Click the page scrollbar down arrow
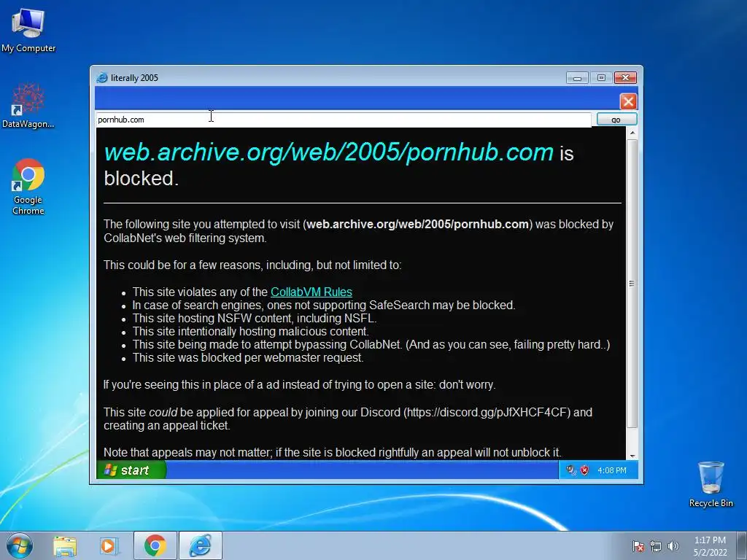 [x=632, y=456]
